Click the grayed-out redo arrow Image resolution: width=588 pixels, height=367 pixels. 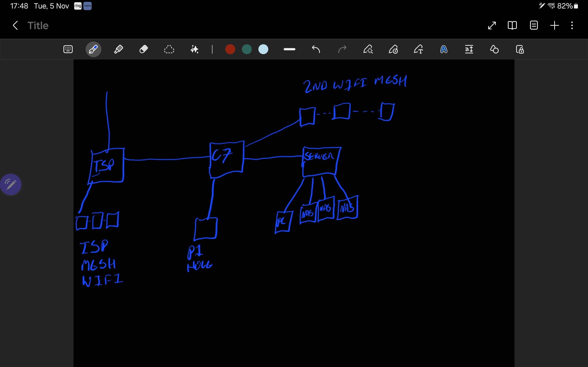pos(342,50)
